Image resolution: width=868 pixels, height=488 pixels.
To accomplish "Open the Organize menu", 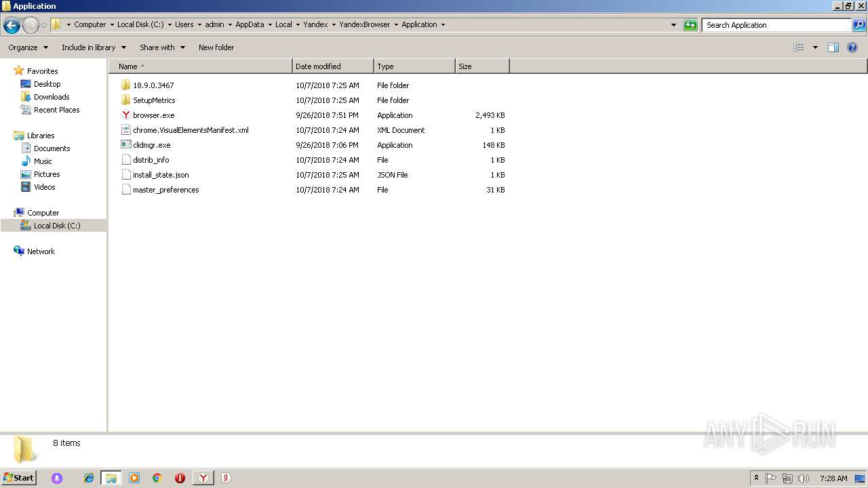I will click(x=28, y=47).
